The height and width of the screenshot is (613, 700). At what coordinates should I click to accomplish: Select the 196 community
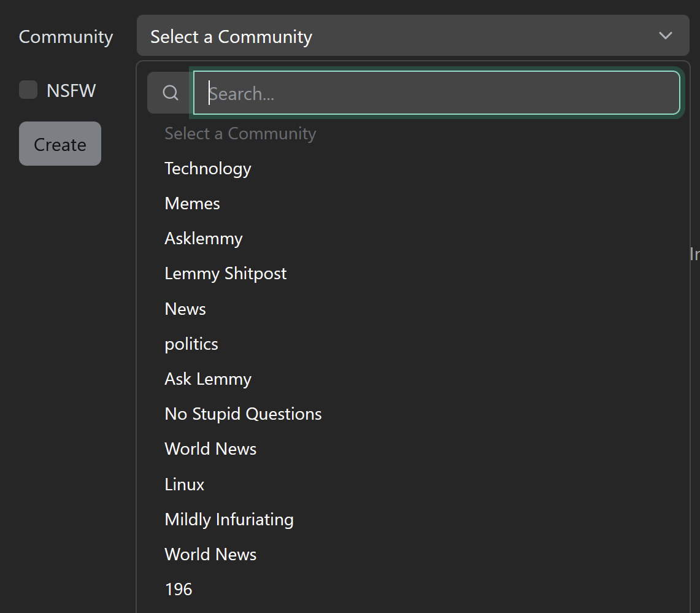coord(179,589)
